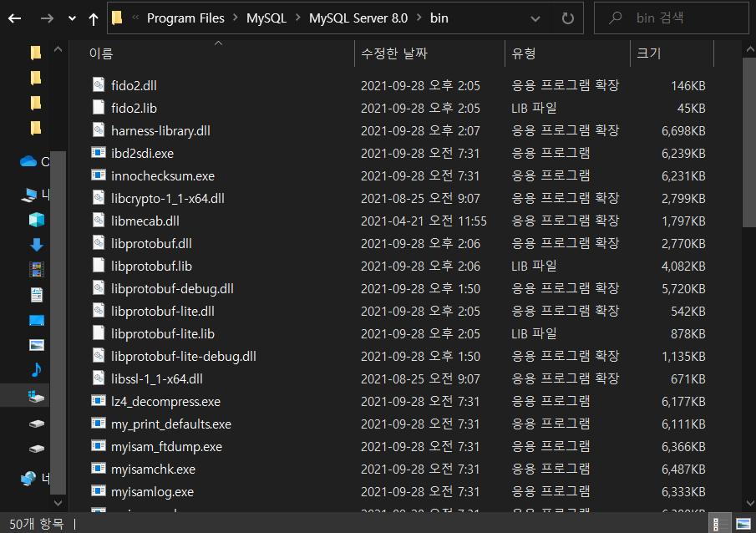The width and height of the screenshot is (756, 533).
Task: Open Pictures folder in sidebar
Action: pyautogui.click(x=37, y=345)
